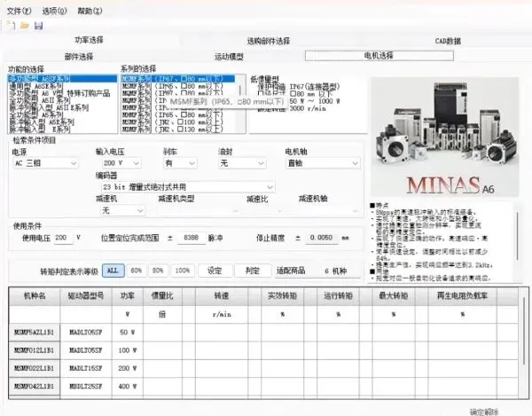Select the A5II E系列 list entry

[62, 107]
